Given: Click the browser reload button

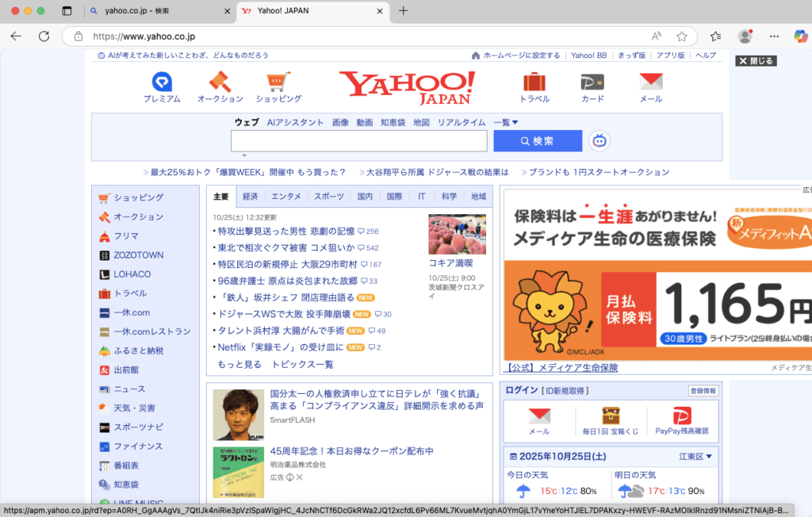Looking at the screenshot, I should pyautogui.click(x=44, y=36).
